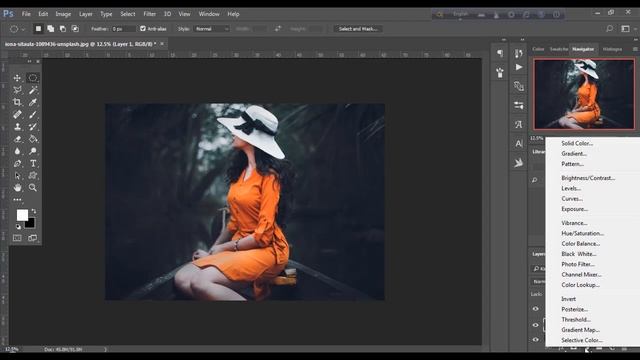Click the background color swatch

click(x=31, y=224)
